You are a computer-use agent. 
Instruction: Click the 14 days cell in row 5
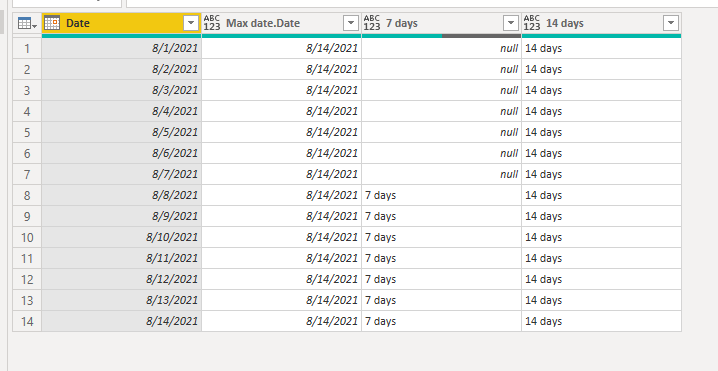pos(601,132)
